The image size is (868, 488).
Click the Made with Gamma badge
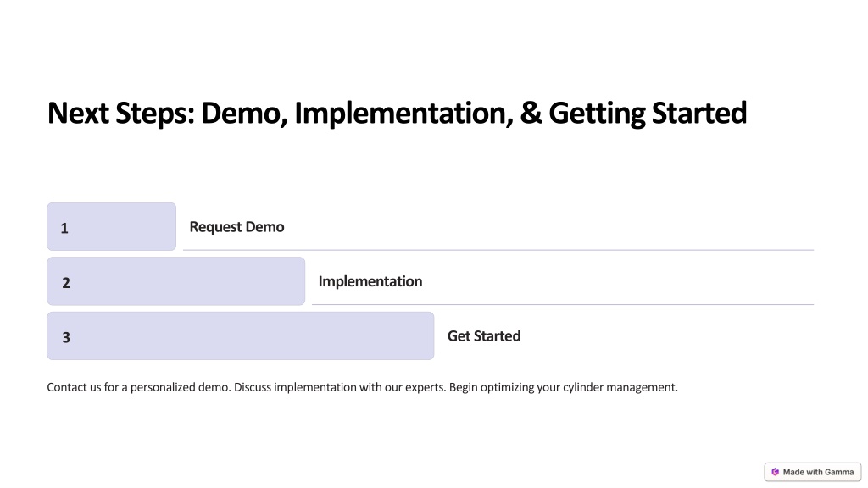click(813, 472)
